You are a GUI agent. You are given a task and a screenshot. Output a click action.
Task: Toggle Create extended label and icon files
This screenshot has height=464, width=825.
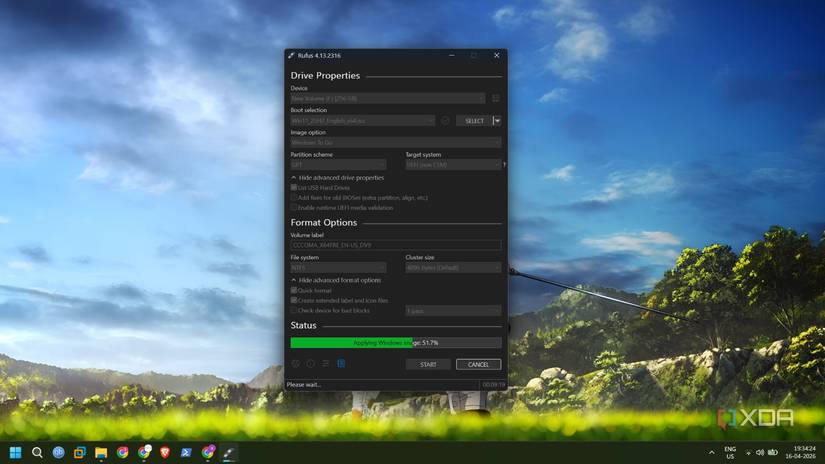(x=294, y=300)
